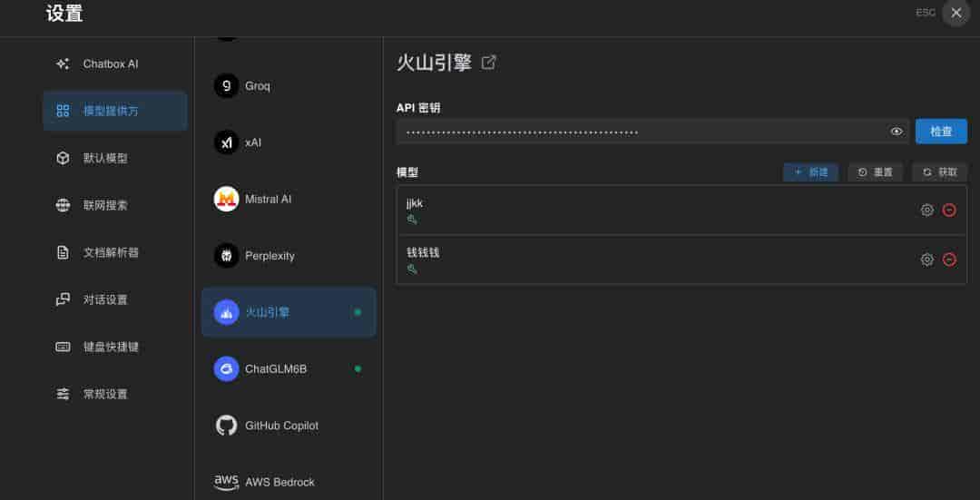Click the AWS Bedrock logo
The width and height of the screenshot is (980, 500).
(226, 482)
